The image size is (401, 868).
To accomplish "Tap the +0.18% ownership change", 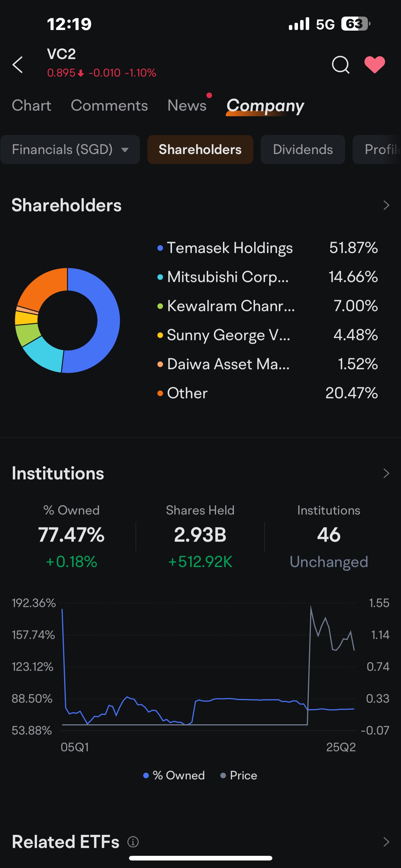I will pyautogui.click(x=72, y=562).
